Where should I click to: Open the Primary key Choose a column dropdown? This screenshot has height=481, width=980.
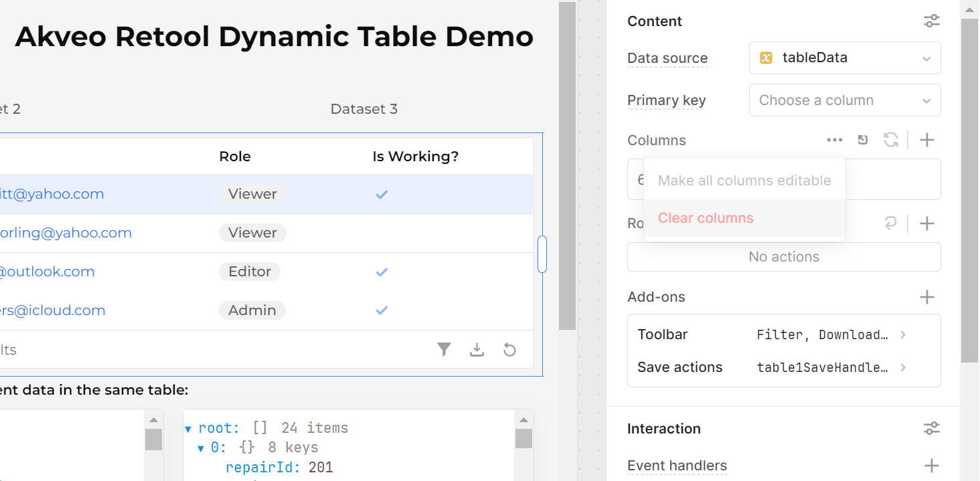point(845,100)
